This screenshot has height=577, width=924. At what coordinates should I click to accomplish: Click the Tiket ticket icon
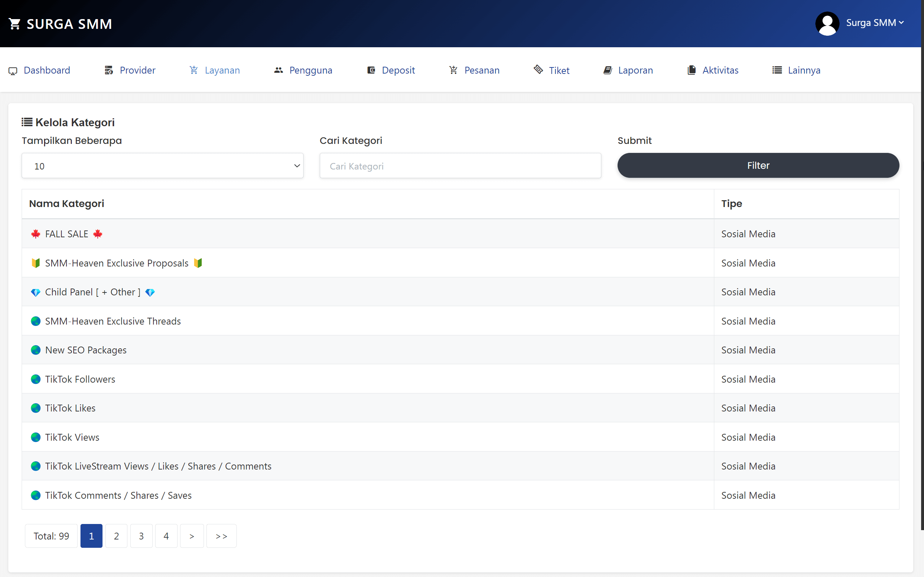(x=539, y=70)
